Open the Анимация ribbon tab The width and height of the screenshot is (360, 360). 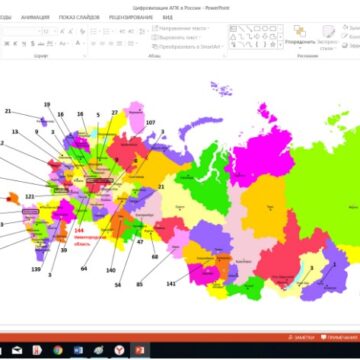tap(35, 17)
